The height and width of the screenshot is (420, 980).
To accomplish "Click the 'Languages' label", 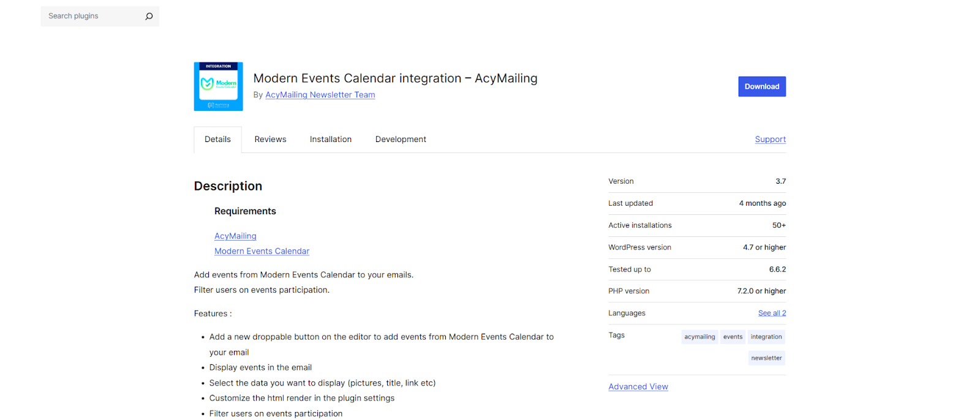I will point(627,313).
